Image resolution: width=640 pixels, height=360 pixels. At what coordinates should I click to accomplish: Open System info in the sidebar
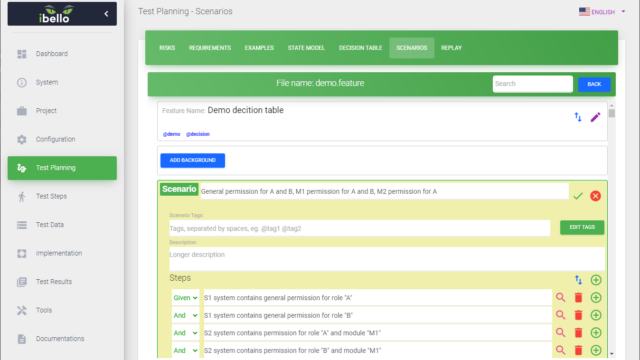coord(62,82)
